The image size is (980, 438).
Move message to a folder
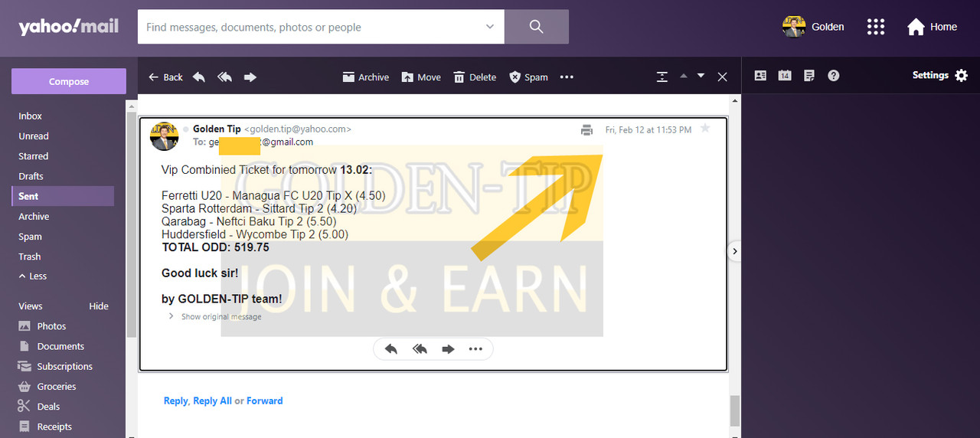click(421, 77)
